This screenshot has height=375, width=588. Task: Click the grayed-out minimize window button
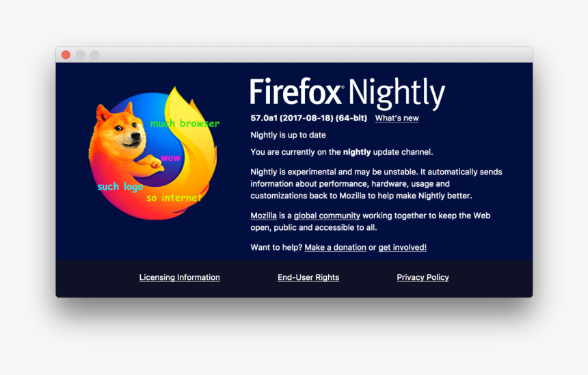tap(80, 55)
